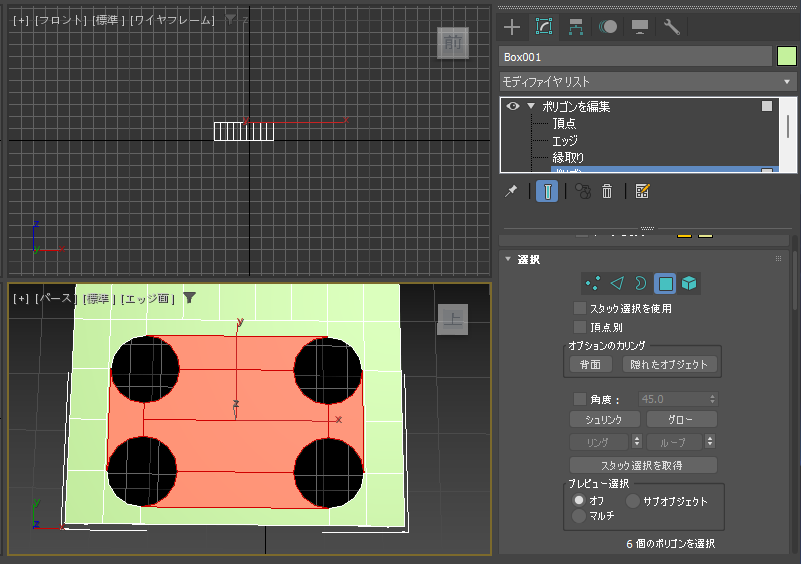Click the 前 ViewCube face
Screen dimensions: 801x564
point(453,42)
